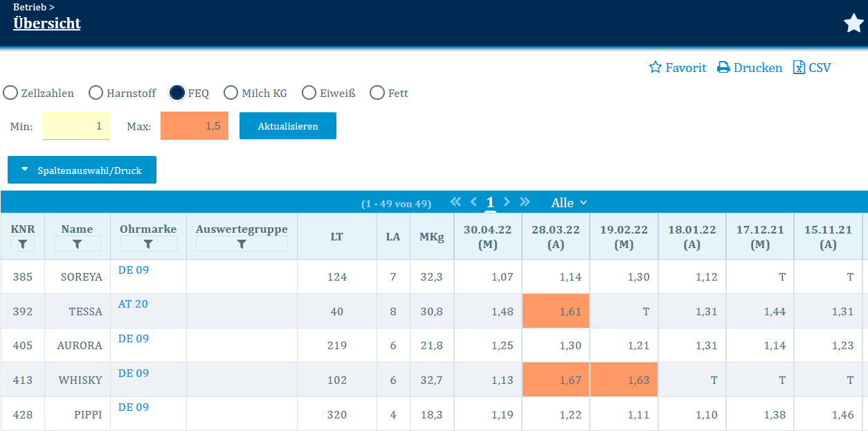Image resolution: width=868 pixels, height=431 pixels.
Task: Choose the Milch KG radio button
Action: pos(231,93)
